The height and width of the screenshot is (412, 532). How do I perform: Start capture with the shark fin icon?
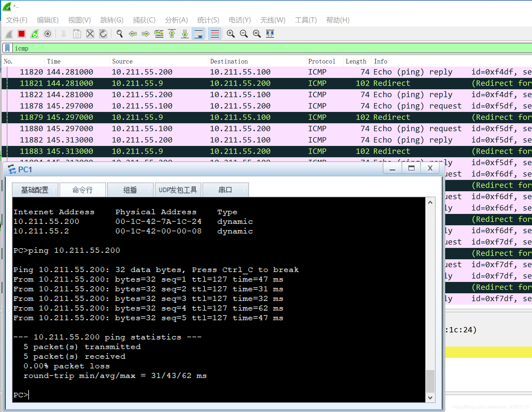point(9,34)
